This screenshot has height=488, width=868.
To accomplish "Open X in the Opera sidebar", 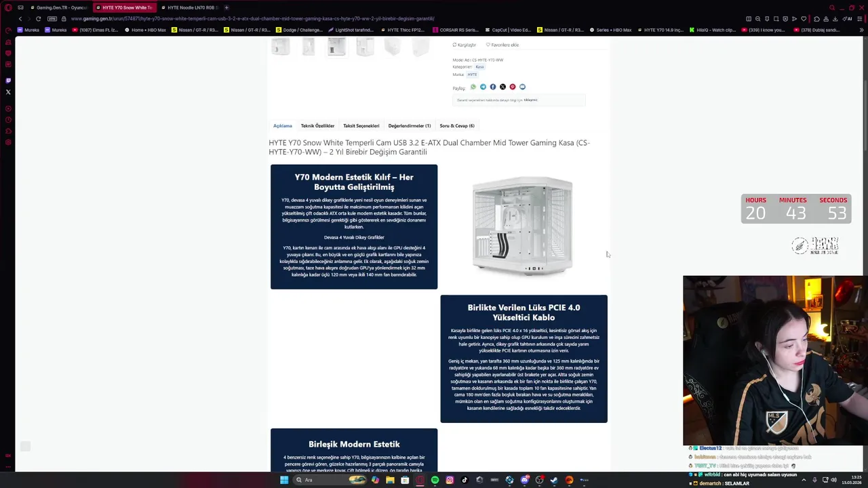I will tap(8, 92).
